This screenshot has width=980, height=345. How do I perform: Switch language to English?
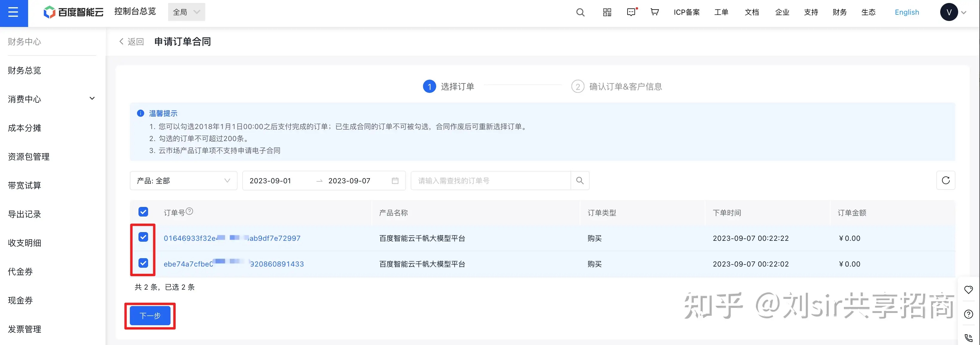click(907, 12)
